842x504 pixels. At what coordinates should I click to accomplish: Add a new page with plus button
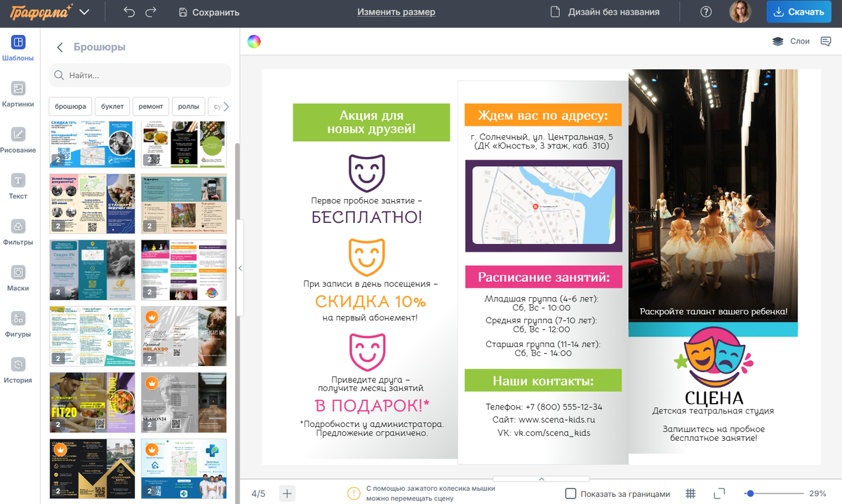(x=287, y=493)
